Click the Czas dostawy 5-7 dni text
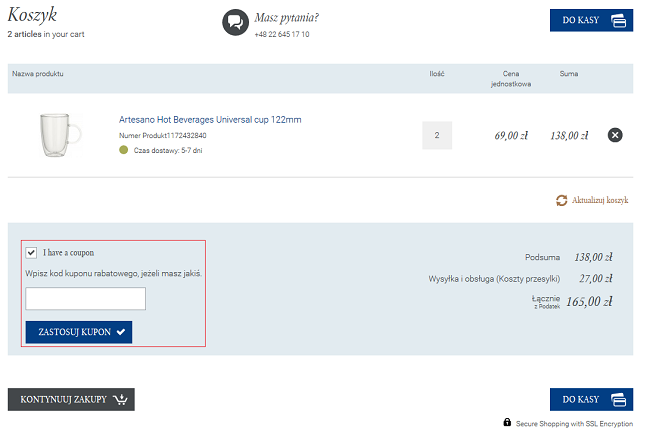 168,150
